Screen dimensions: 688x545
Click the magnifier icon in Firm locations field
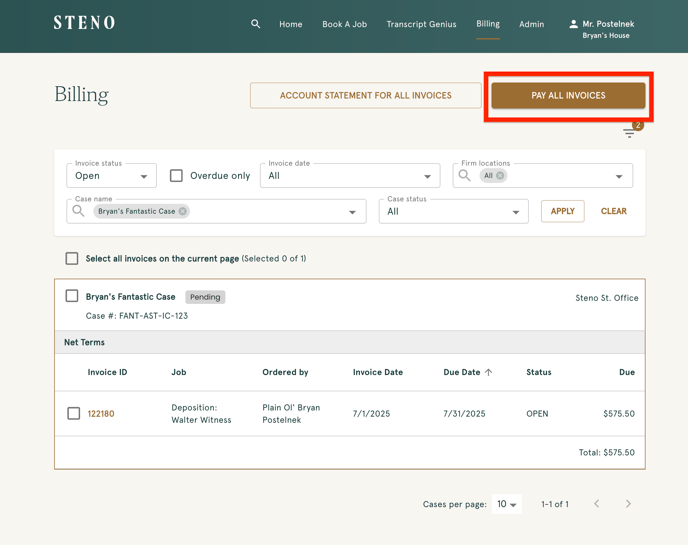pyautogui.click(x=464, y=176)
